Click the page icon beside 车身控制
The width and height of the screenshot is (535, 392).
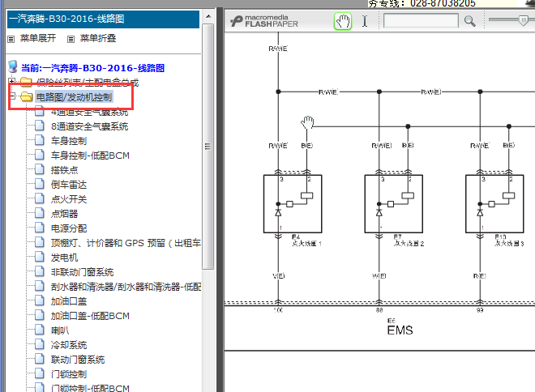[40, 140]
